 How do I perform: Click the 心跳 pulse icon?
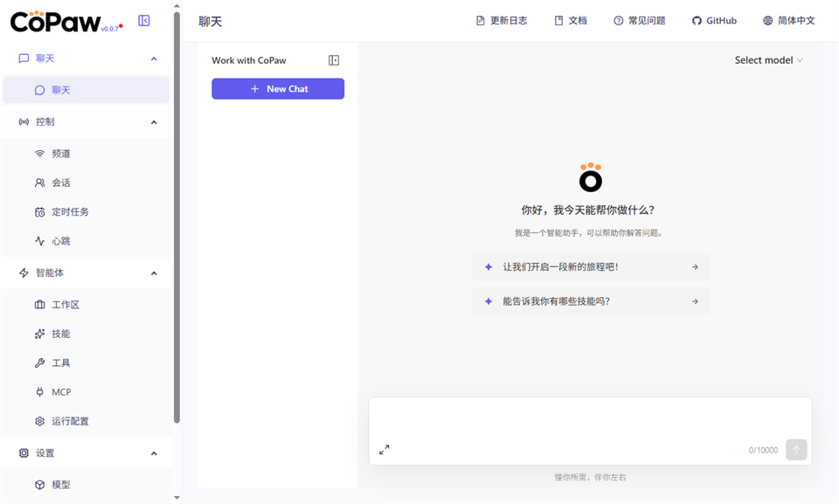(x=39, y=241)
